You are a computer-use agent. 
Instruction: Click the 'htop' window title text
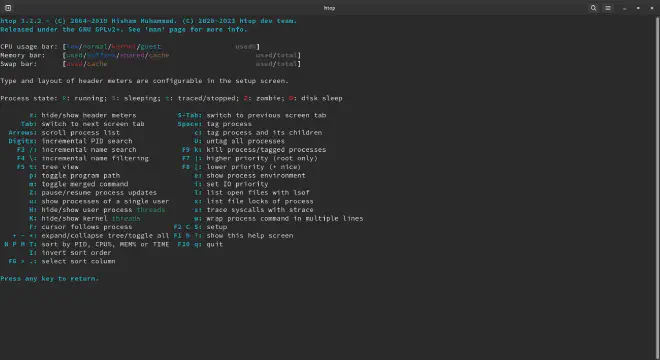[329, 8]
